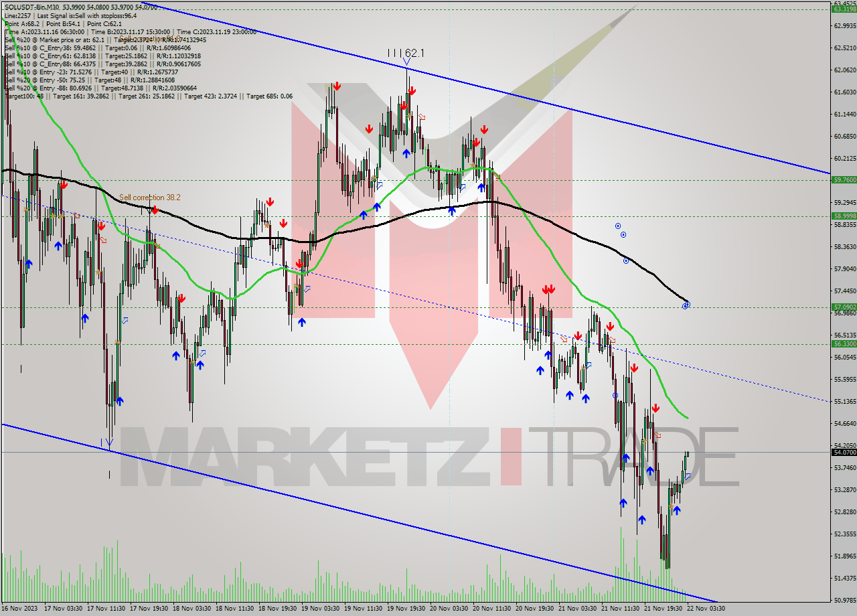Viewport: 857px width, 616px height.
Task: Click the '16 Nov 2023' time axis label
Action: (x=20, y=609)
